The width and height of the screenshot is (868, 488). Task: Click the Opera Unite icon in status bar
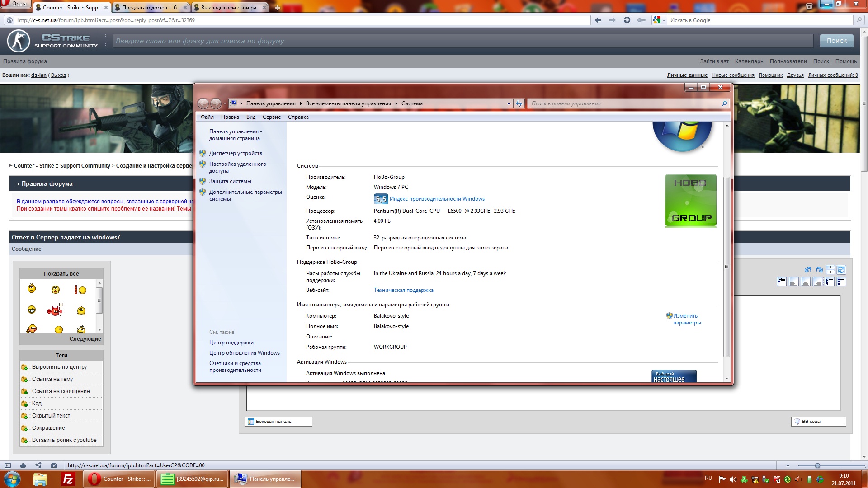pos(38,465)
